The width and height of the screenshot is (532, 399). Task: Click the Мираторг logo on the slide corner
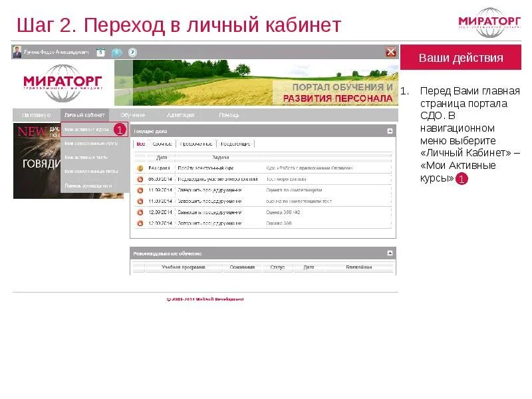[x=489, y=22]
